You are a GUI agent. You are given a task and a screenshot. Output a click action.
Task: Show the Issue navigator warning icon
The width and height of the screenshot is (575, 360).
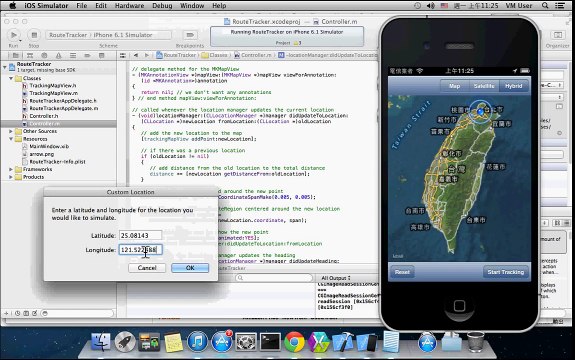pos(58,56)
